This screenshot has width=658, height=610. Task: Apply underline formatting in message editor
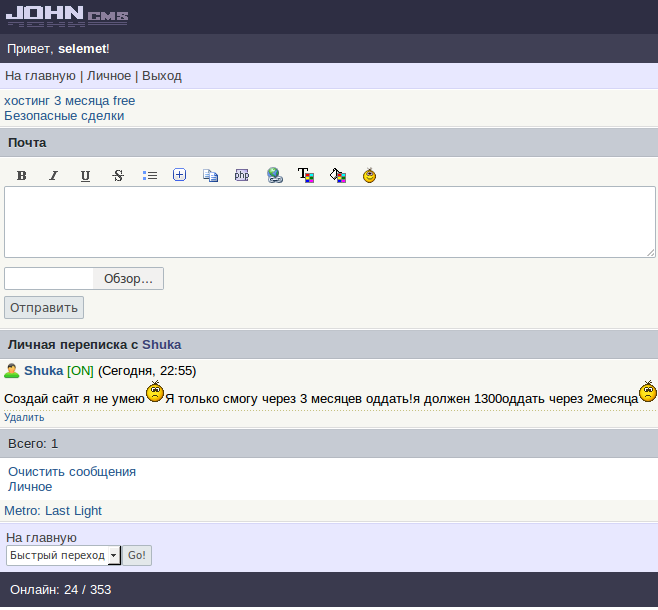(x=85, y=175)
